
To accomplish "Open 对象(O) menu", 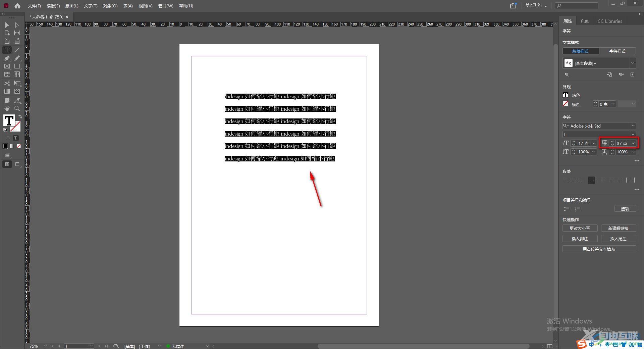I will (x=110, y=6).
